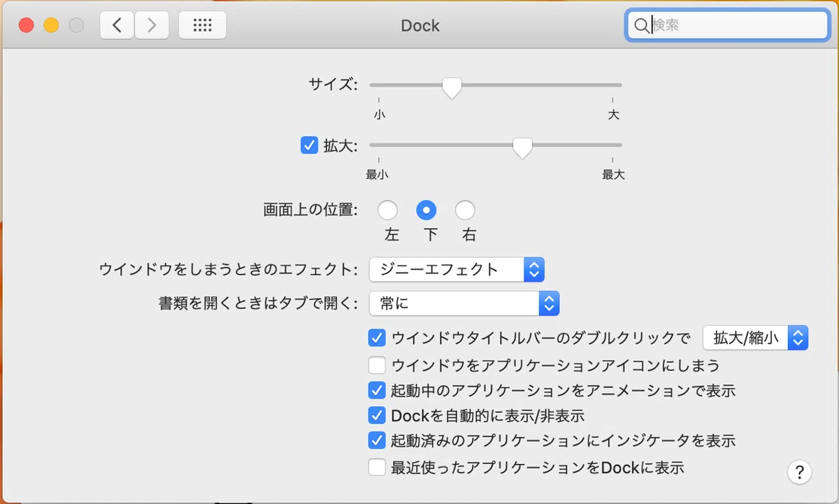839x504 pixels.
Task: Enable 最近使ったアプリケーションをDockに表示 checkbox
Action: click(x=377, y=467)
